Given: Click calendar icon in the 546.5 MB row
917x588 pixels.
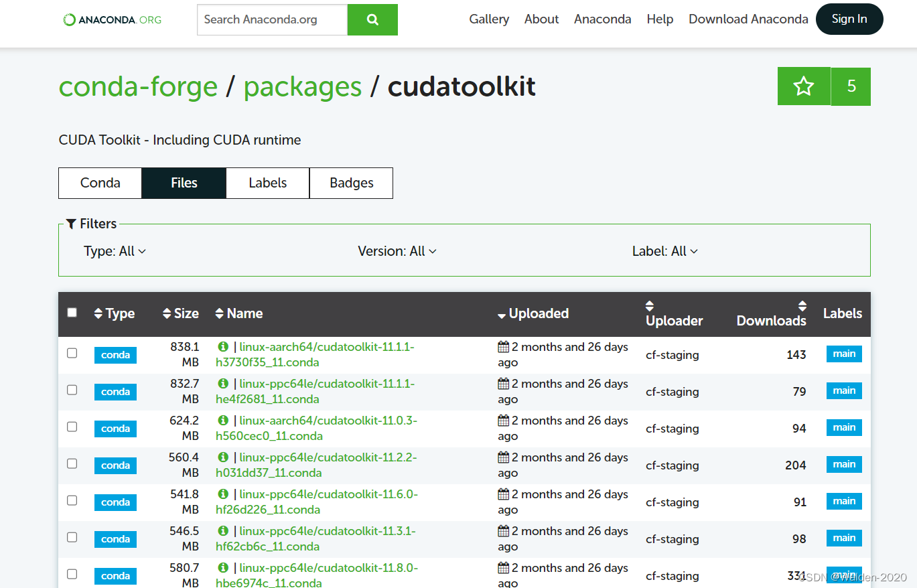Looking at the screenshot, I should pos(504,531).
